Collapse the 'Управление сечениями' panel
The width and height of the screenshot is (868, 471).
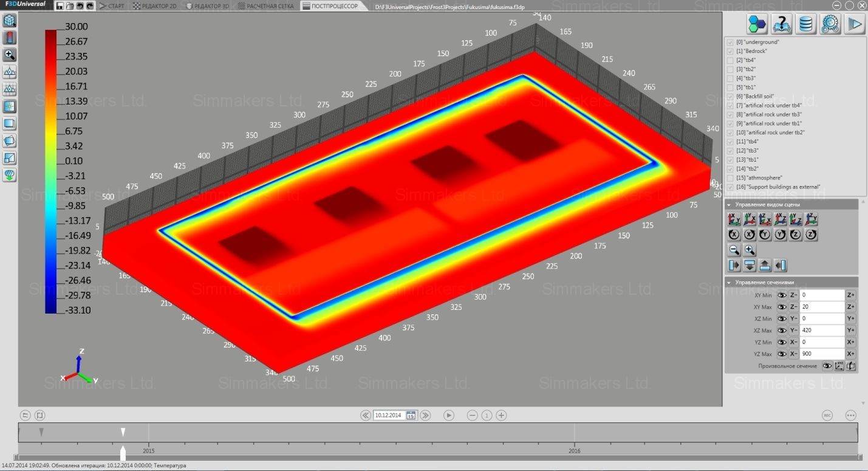(730, 282)
